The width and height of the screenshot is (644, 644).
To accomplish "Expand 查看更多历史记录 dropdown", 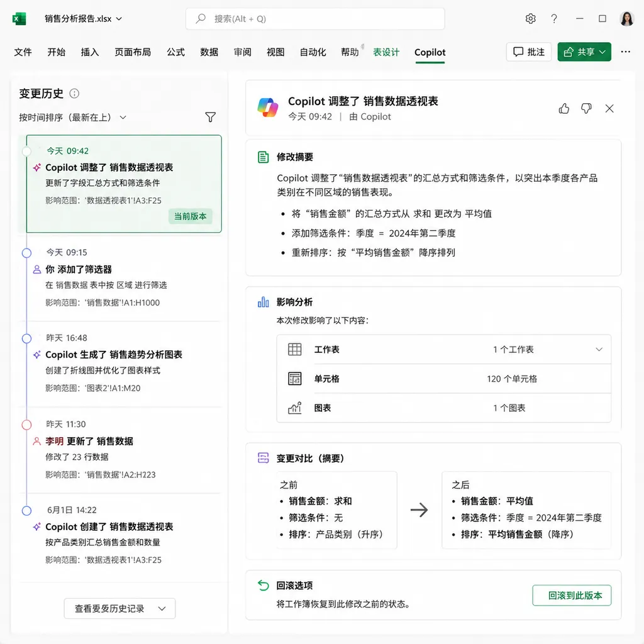I will point(119,608).
